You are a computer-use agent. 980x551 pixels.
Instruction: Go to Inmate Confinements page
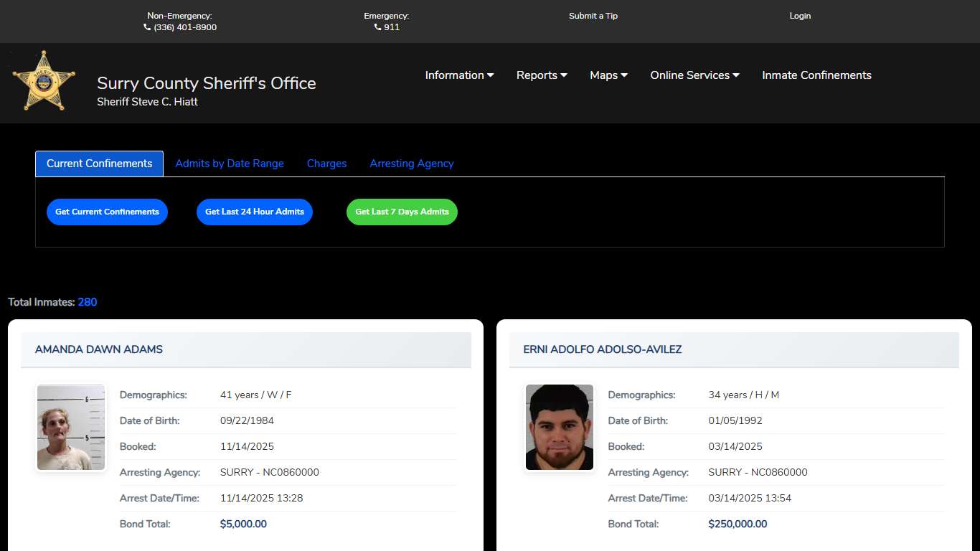(x=816, y=75)
